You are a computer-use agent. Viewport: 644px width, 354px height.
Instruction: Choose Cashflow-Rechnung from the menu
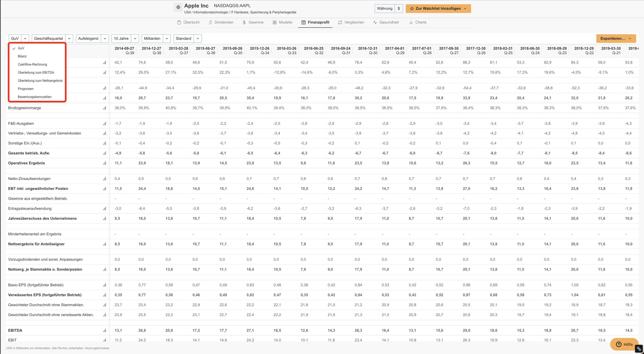37,64
